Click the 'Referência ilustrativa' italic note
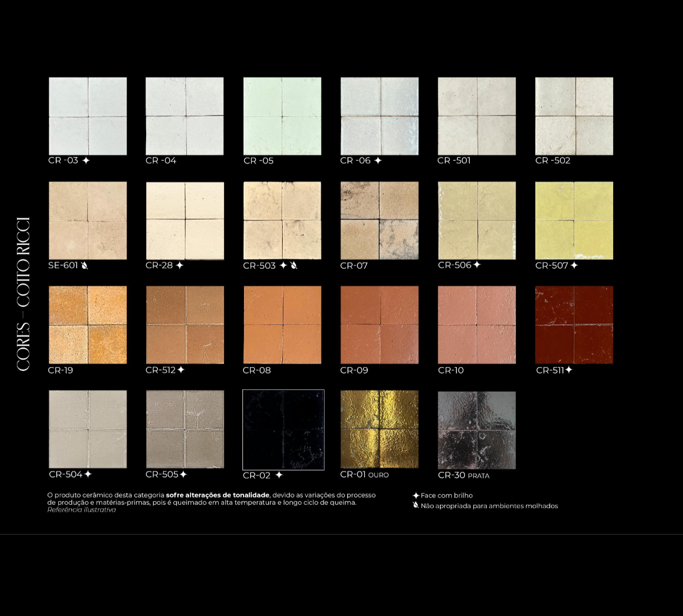 (x=82, y=510)
